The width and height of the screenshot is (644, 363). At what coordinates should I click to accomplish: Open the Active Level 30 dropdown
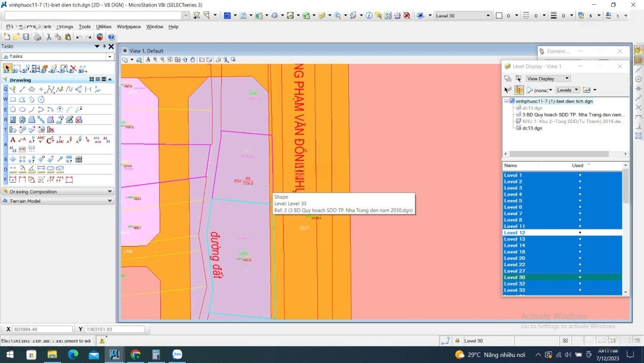pyautogui.click(x=463, y=16)
